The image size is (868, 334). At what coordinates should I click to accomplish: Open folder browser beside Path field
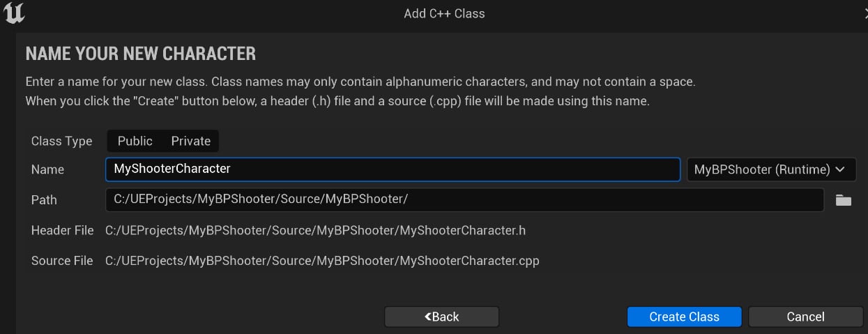click(x=844, y=200)
